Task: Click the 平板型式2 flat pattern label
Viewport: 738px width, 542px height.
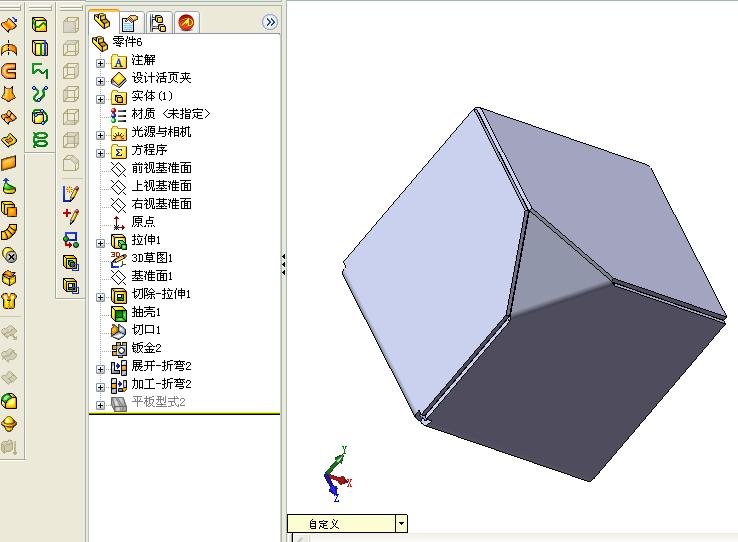Action: [x=159, y=402]
